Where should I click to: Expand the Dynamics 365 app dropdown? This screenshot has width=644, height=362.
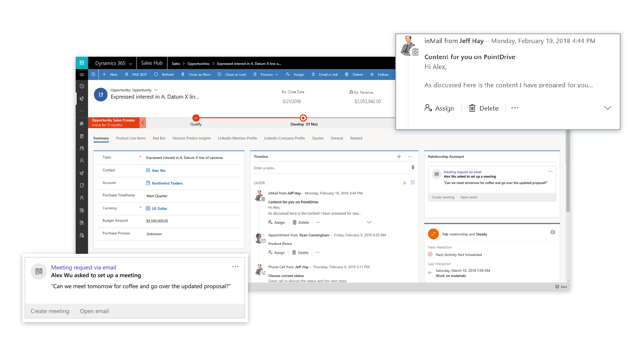point(130,64)
